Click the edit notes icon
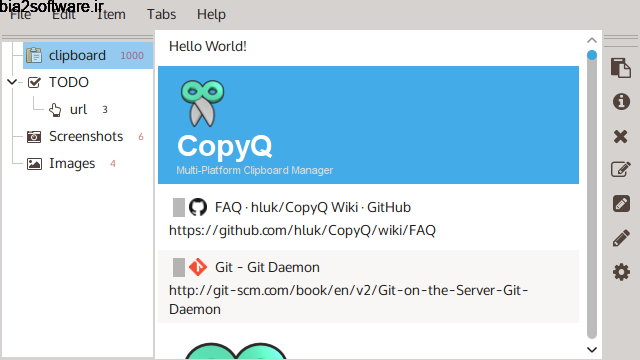The width and height of the screenshot is (640, 360). click(621, 169)
